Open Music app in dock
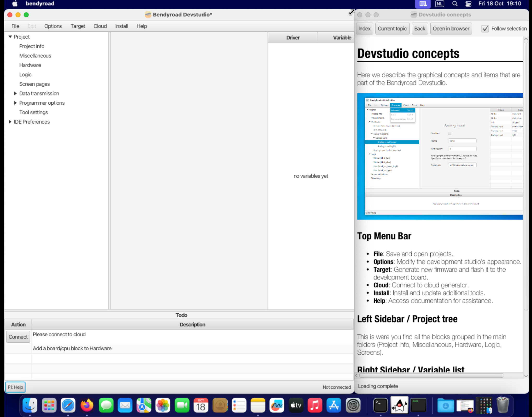The image size is (532, 417). coord(315,405)
